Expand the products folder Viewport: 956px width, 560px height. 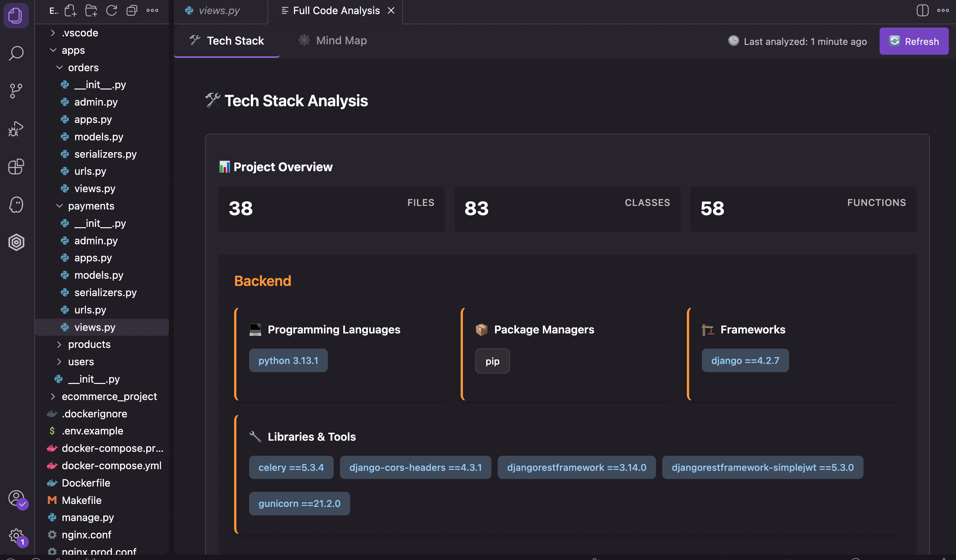point(89,344)
